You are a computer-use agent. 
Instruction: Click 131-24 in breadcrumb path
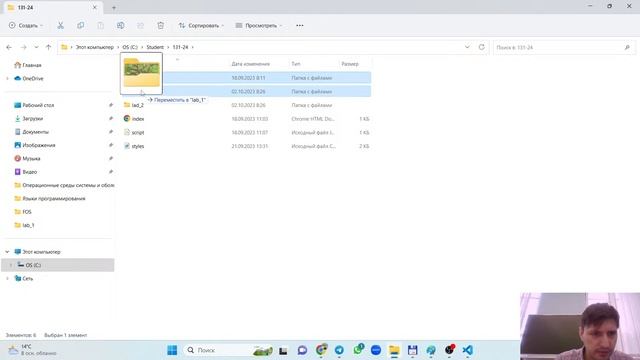coord(180,47)
